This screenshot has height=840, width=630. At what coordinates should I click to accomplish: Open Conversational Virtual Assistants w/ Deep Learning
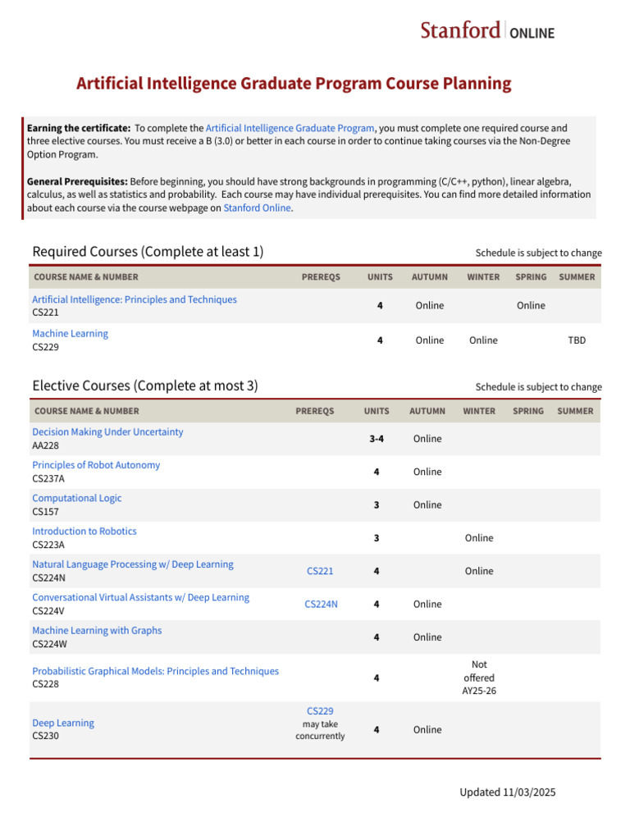[x=141, y=597]
